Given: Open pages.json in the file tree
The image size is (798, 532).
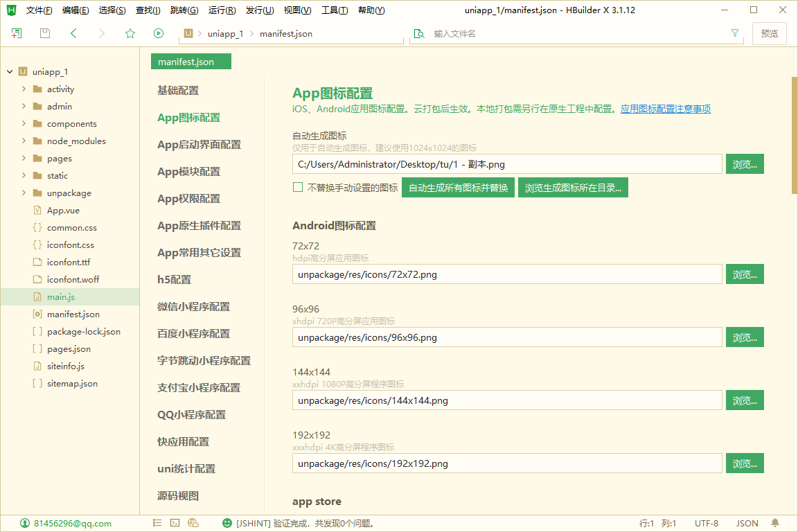Looking at the screenshot, I should tap(69, 349).
